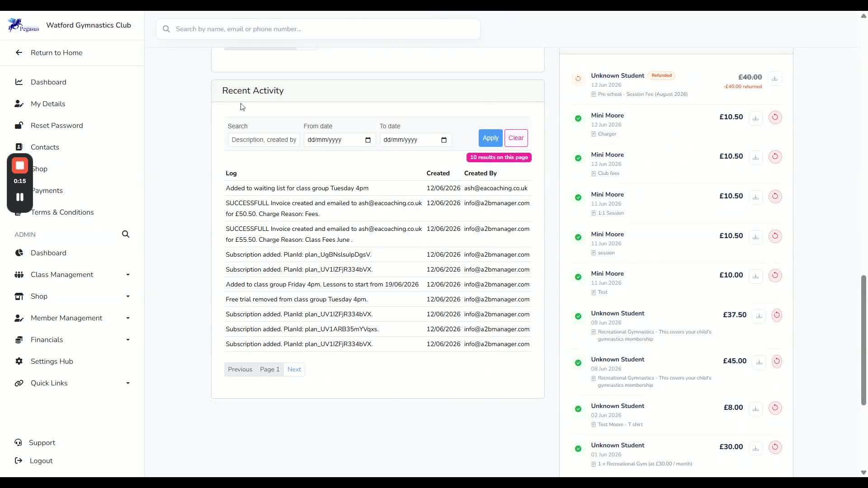Image resolution: width=868 pixels, height=488 pixels.
Task: Refund the £45.00 Recreational Gymnastics payment
Action: point(777,361)
